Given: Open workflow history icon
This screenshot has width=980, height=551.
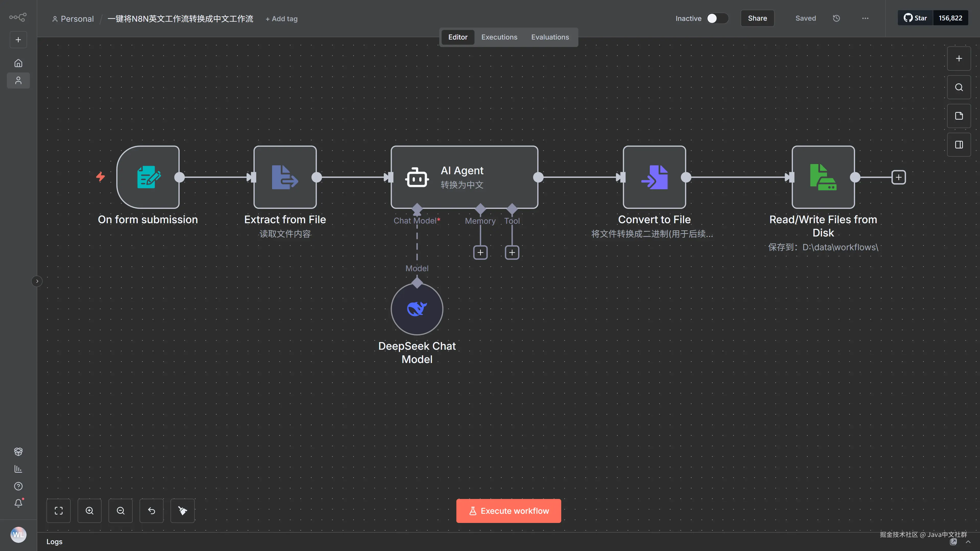Looking at the screenshot, I should [x=836, y=18].
